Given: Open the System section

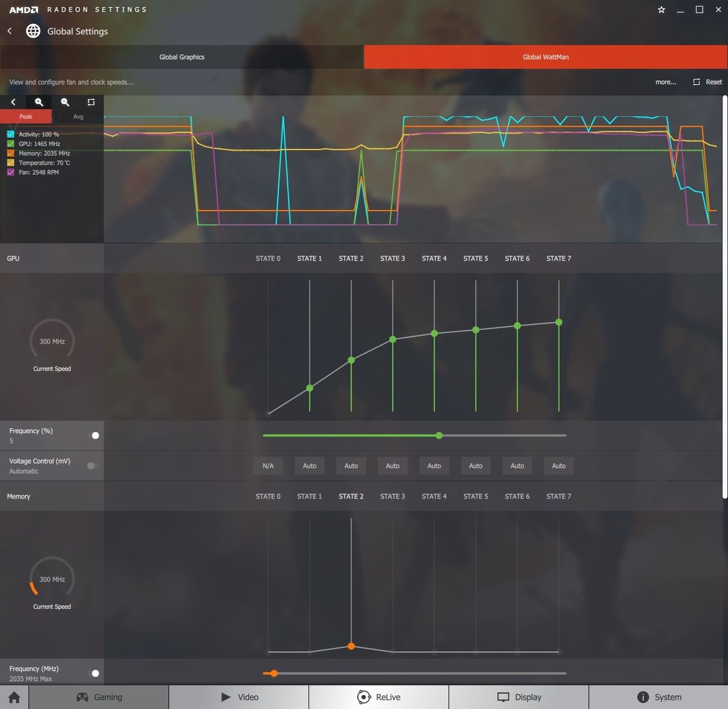Looking at the screenshot, I should point(658,697).
